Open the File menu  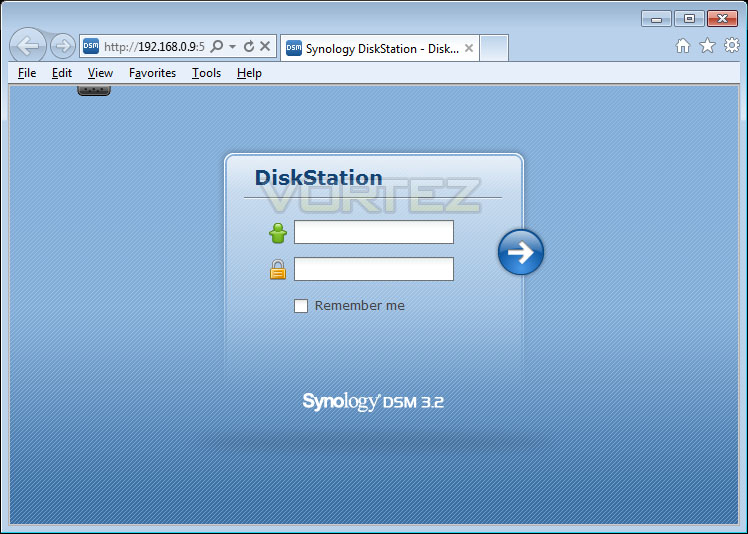pyautogui.click(x=27, y=73)
